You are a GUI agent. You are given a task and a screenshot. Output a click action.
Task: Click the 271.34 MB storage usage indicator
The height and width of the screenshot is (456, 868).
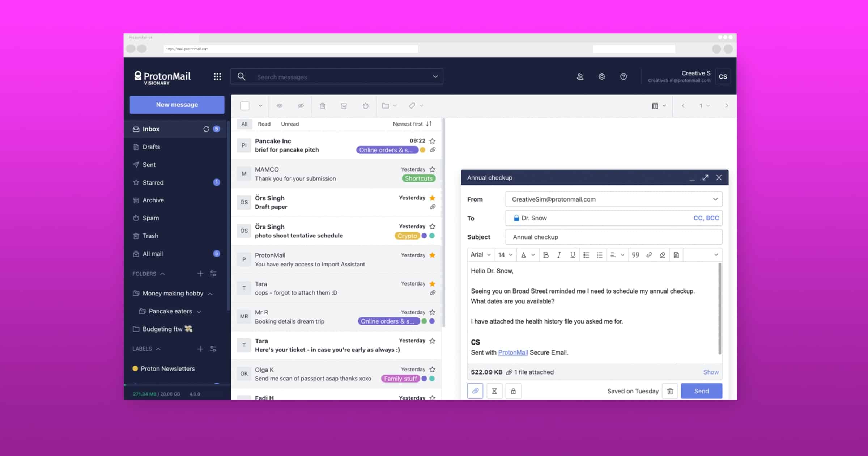tap(144, 394)
